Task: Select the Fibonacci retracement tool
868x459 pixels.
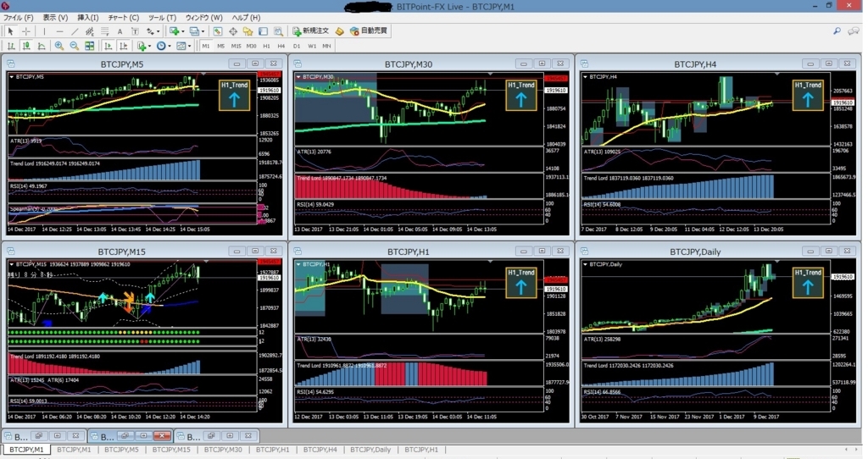Action: pos(104,31)
